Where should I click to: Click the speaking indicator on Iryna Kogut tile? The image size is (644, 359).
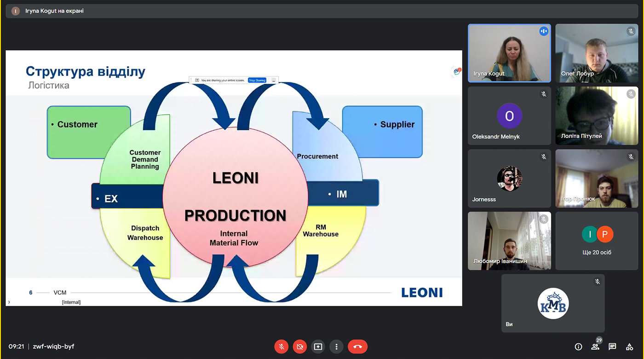(544, 31)
